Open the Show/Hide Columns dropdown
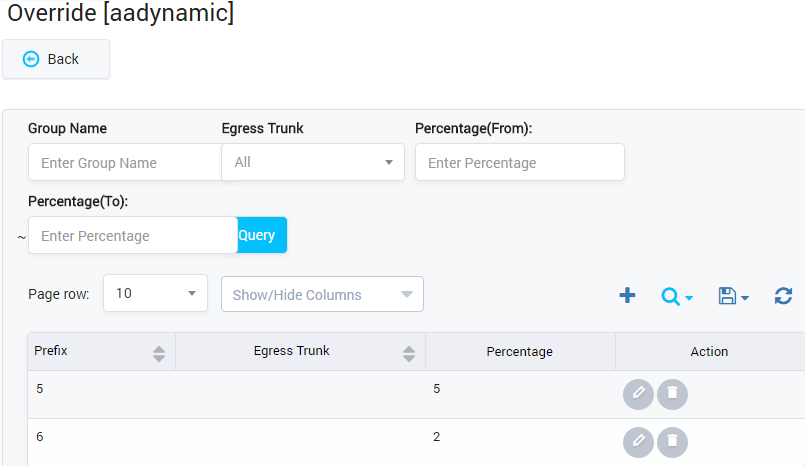 322,295
